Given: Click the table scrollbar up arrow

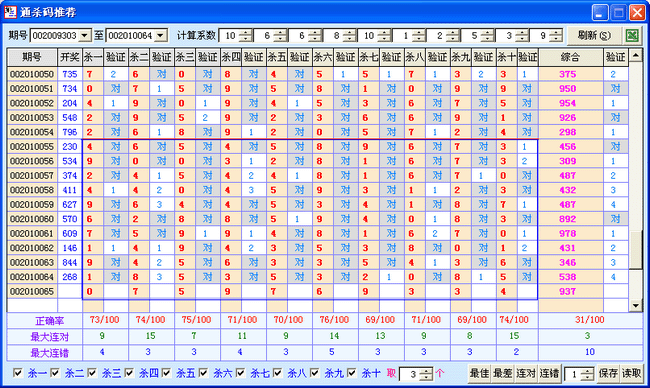Looking at the screenshot, I should coord(635,55).
